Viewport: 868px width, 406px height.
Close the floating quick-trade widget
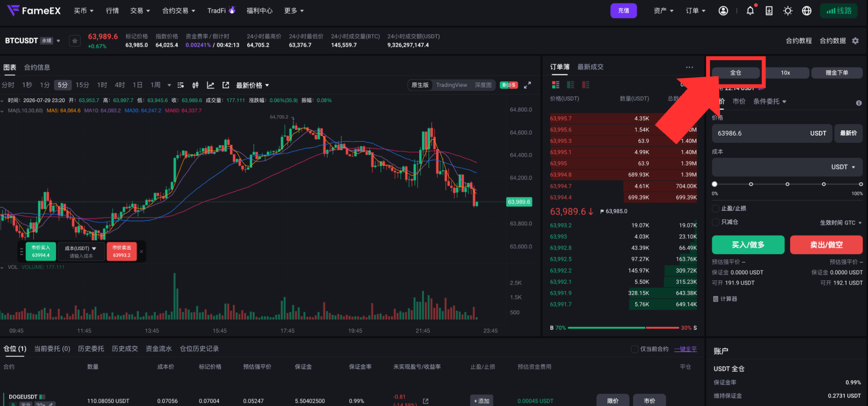click(142, 251)
